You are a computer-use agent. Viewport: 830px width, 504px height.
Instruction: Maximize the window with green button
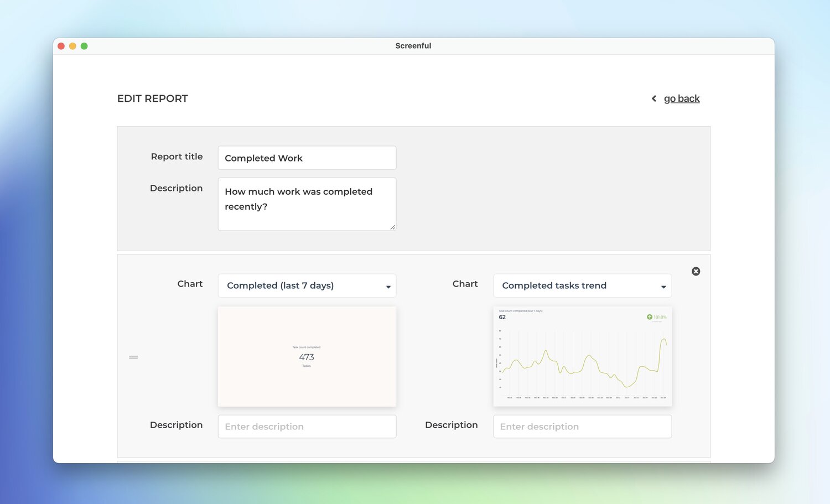84,46
